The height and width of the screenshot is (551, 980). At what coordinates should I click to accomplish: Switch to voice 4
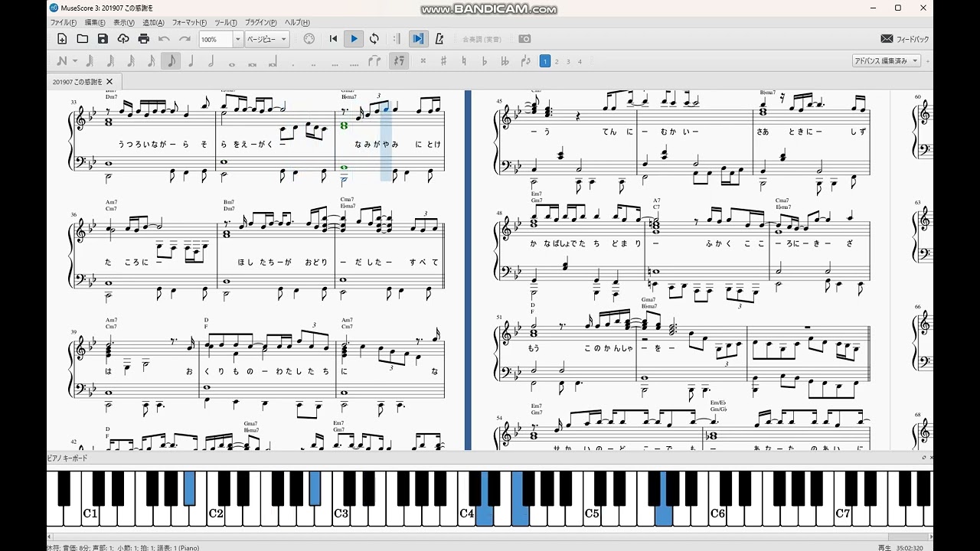[x=580, y=61]
